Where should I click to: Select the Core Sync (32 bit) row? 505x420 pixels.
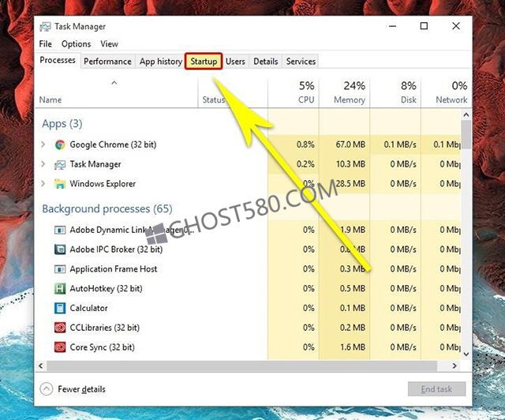point(248,347)
